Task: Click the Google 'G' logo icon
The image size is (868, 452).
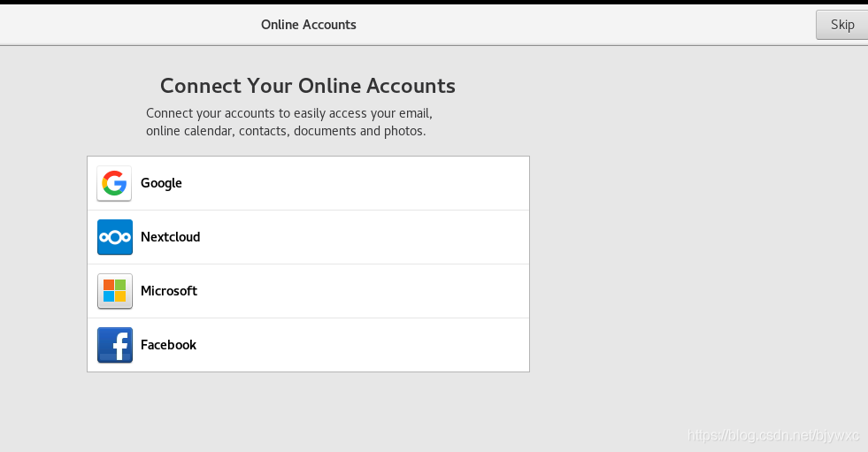Action: click(x=114, y=183)
